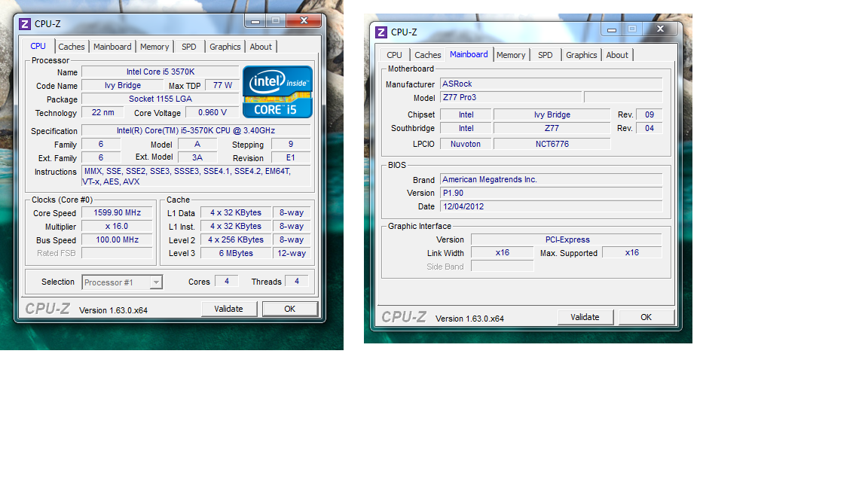Viewport: 868px width, 488px height.
Task: Click the Bus Speed value 100.00 MHz
Action: pos(117,239)
